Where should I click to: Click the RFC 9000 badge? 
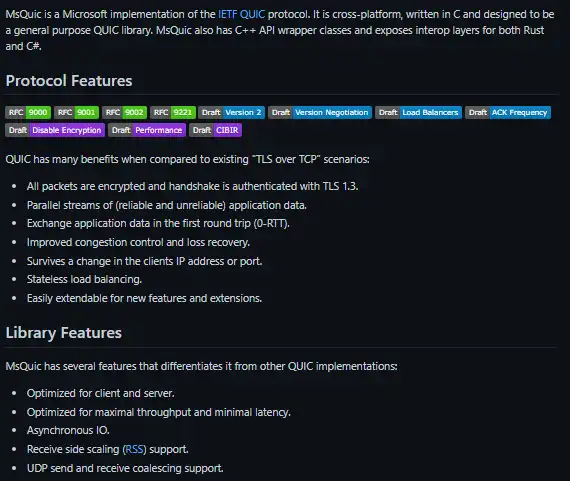(28, 112)
